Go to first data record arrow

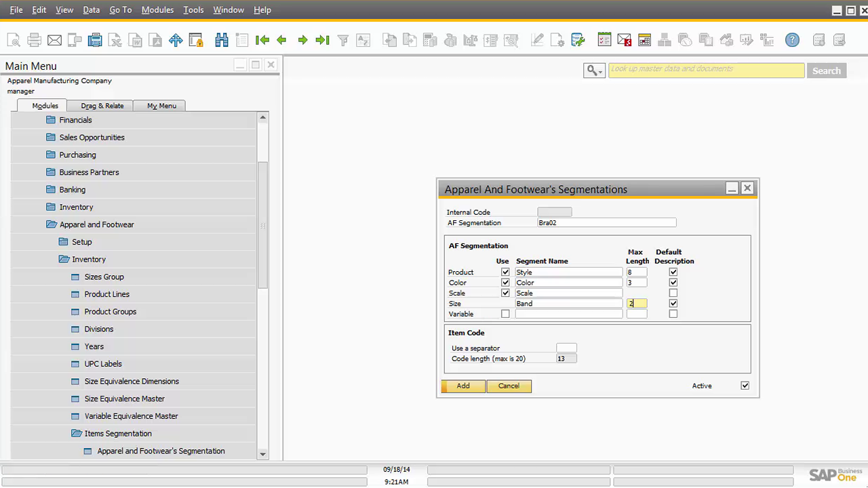tap(262, 41)
